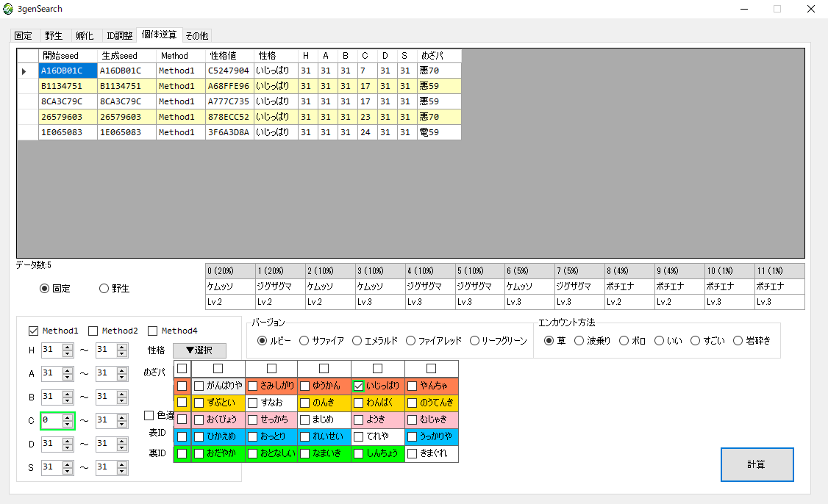
Task: Check the きまぐれ nature checkbox
Action: click(x=413, y=453)
